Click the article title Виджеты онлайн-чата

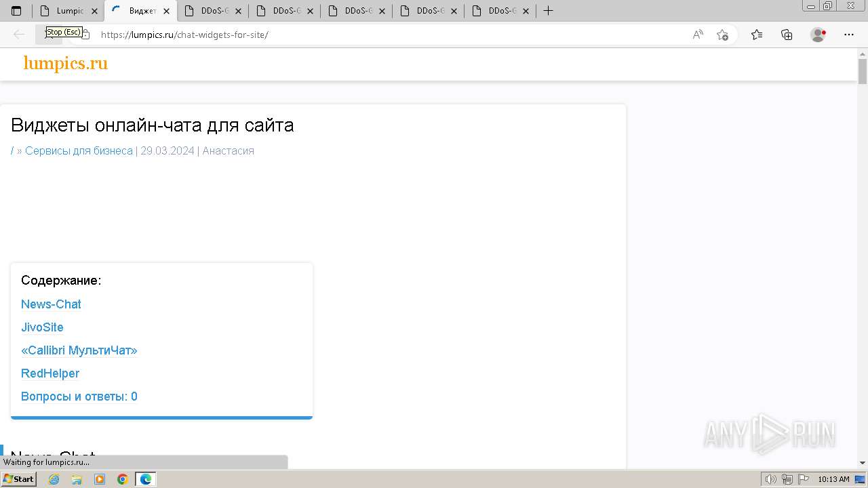pyautogui.click(x=153, y=125)
